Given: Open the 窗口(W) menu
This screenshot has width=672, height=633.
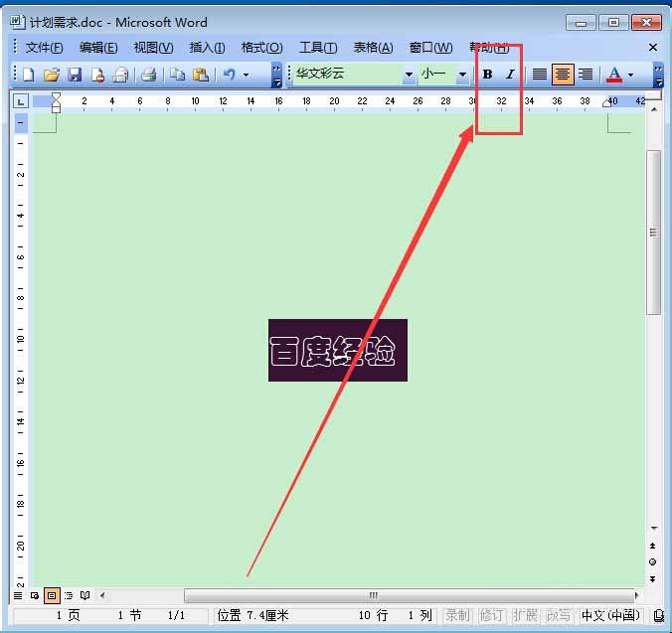Looking at the screenshot, I should click(430, 47).
